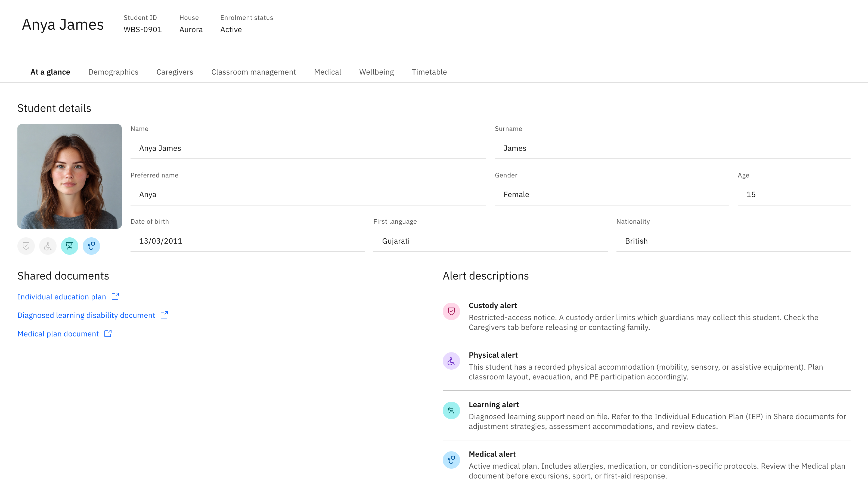The height and width of the screenshot is (497, 868).
Task: Open the Medical tab
Action: (x=328, y=72)
